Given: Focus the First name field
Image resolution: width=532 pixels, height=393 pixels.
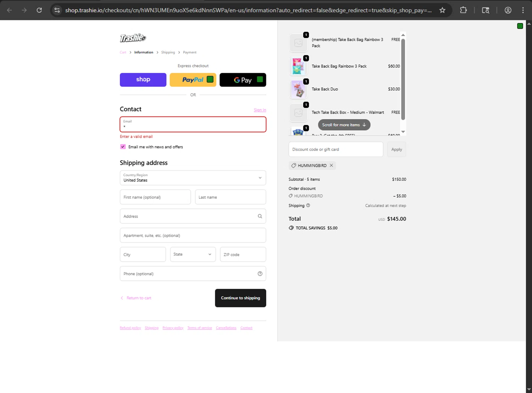Looking at the screenshot, I should (x=155, y=197).
